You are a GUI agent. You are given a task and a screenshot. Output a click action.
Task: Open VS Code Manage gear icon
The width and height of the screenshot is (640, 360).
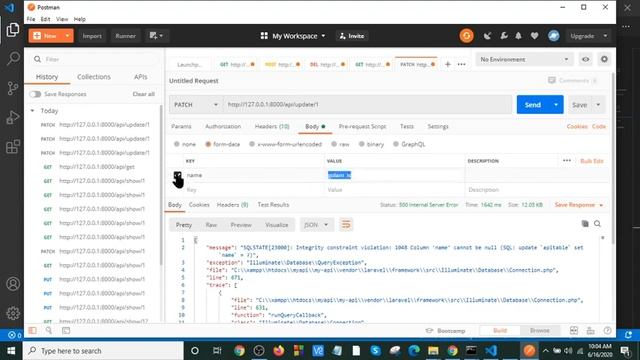pyautogui.click(x=13, y=313)
